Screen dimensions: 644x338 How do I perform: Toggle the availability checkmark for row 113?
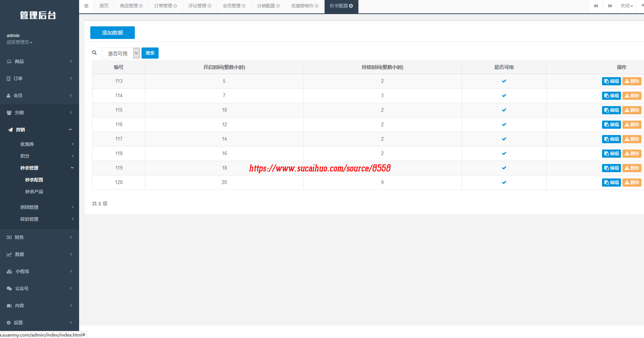504,81
